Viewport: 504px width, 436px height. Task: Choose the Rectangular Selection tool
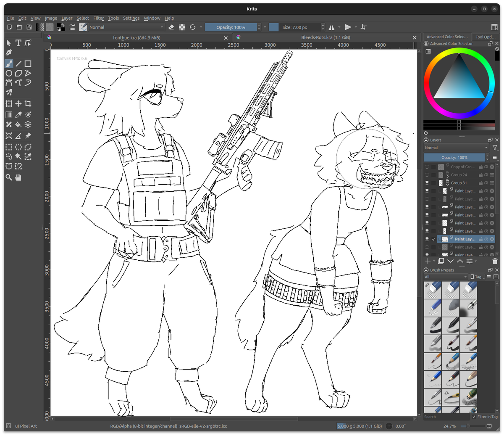click(x=9, y=147)
